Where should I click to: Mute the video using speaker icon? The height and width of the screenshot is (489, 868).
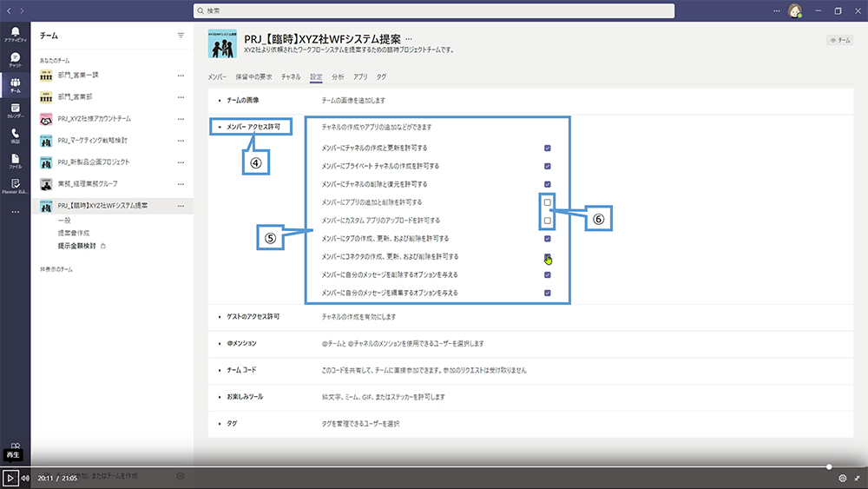click(25, 478)
